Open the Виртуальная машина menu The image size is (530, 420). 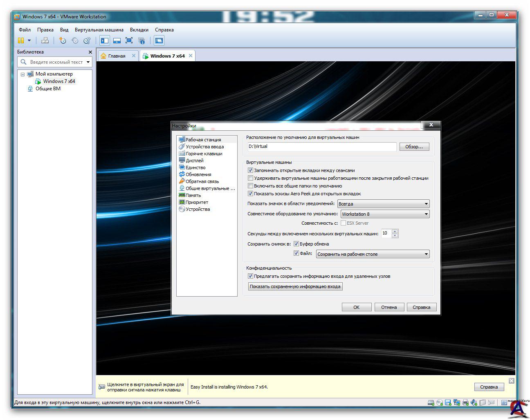pyautogui.click(x=99, y=30)
